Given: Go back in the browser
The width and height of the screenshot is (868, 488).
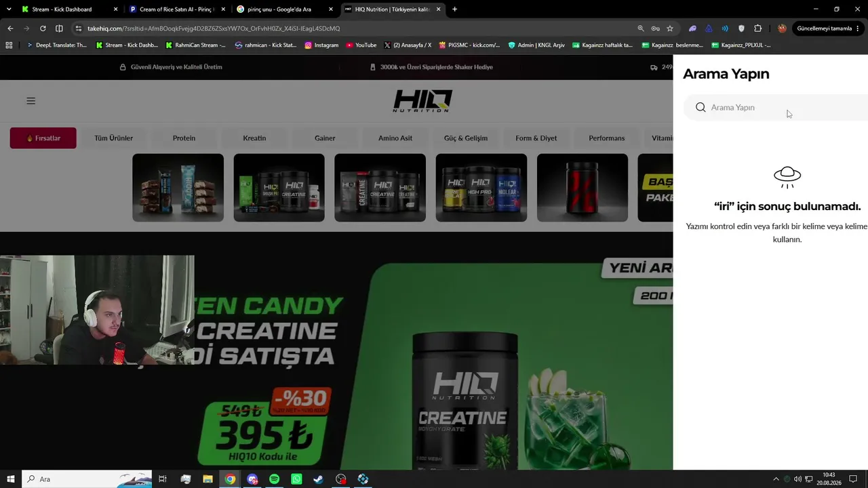Looking at the screenshot, I should [x=10, y=28].
